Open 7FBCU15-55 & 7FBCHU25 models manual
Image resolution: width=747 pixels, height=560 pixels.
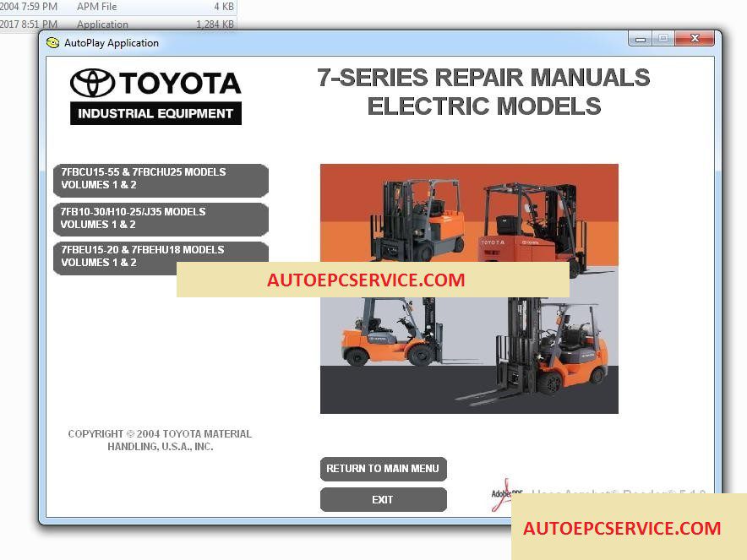[x=161, y=180]
